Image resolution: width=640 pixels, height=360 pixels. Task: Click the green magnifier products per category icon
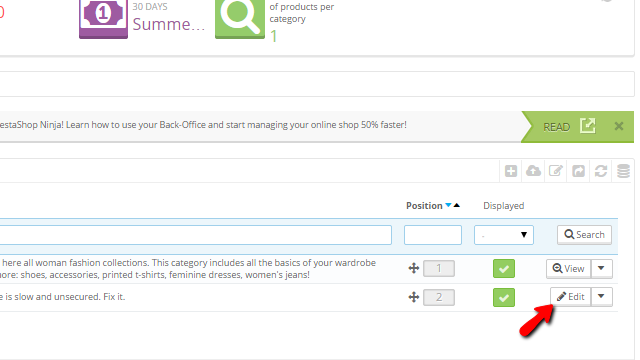240,18
